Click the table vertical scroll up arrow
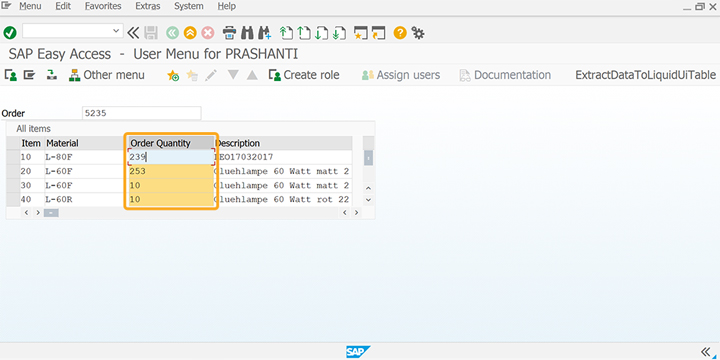720x360 pixels. pos(368,188)
